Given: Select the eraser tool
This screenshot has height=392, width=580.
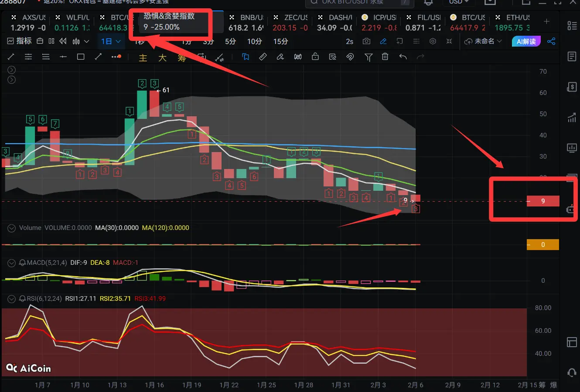Looking at the screenshot, I should [280, 57].
